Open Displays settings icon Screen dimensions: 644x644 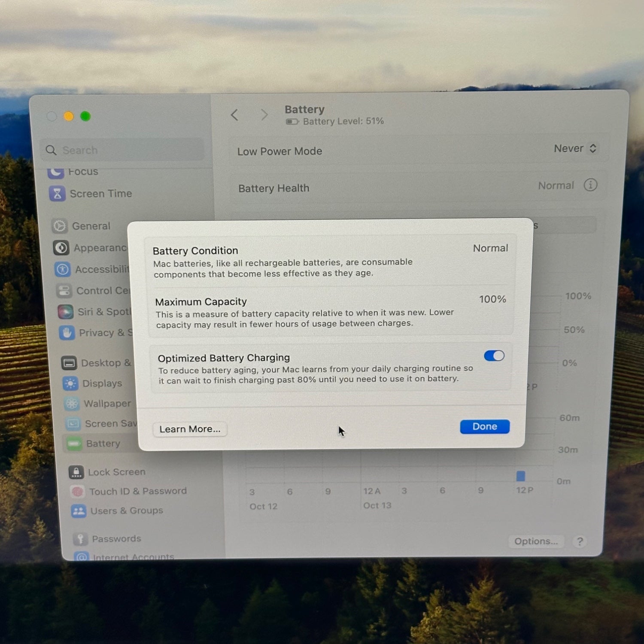pos(70,383)
